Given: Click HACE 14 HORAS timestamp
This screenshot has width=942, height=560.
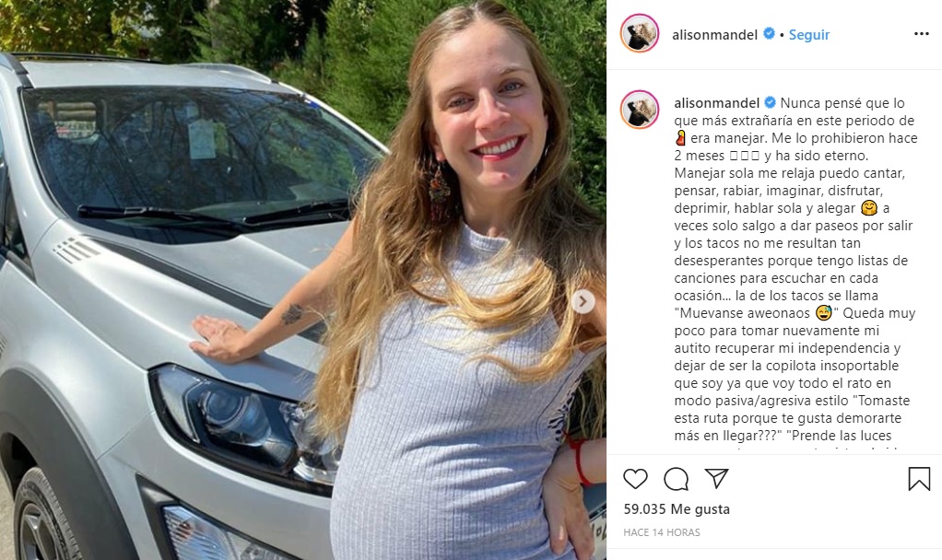Looking at the screenshot, I should point(662,532).
